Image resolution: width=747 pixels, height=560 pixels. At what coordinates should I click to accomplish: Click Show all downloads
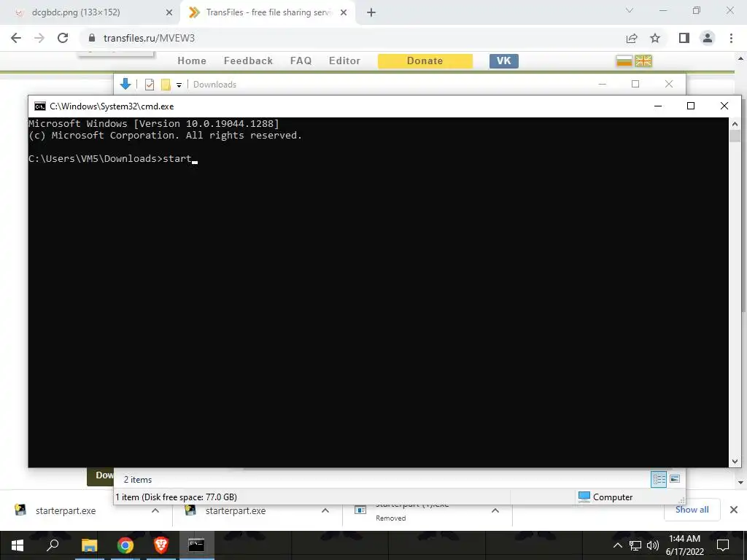pos(692,510)
